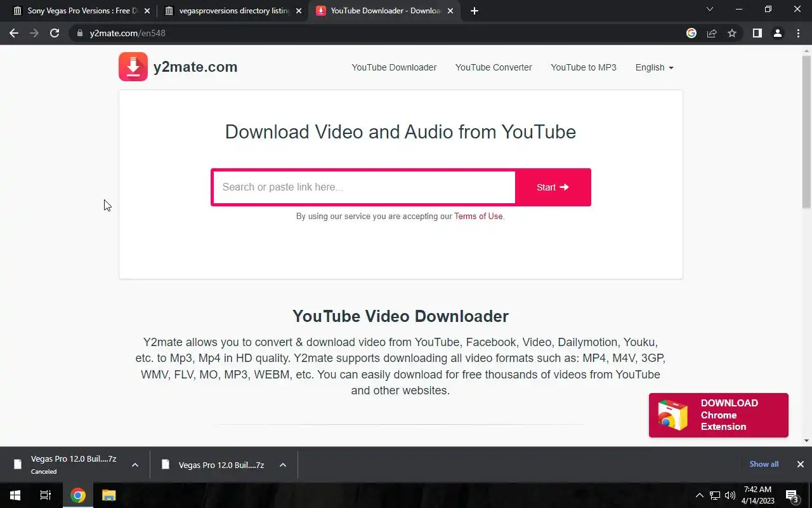
Task: Go back using browser back arrow
Action: coord(14,33)
